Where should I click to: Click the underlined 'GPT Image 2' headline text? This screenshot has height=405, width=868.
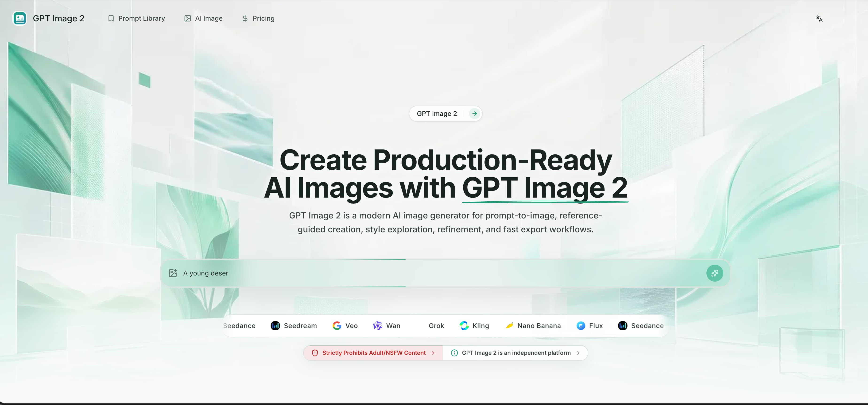click(x=545, y=188)
